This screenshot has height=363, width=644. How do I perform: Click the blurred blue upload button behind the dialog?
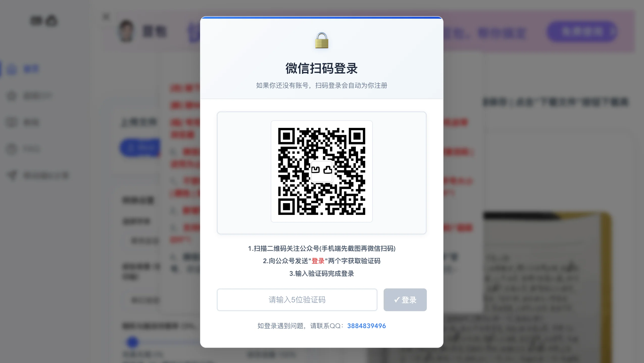click(140, 147)
